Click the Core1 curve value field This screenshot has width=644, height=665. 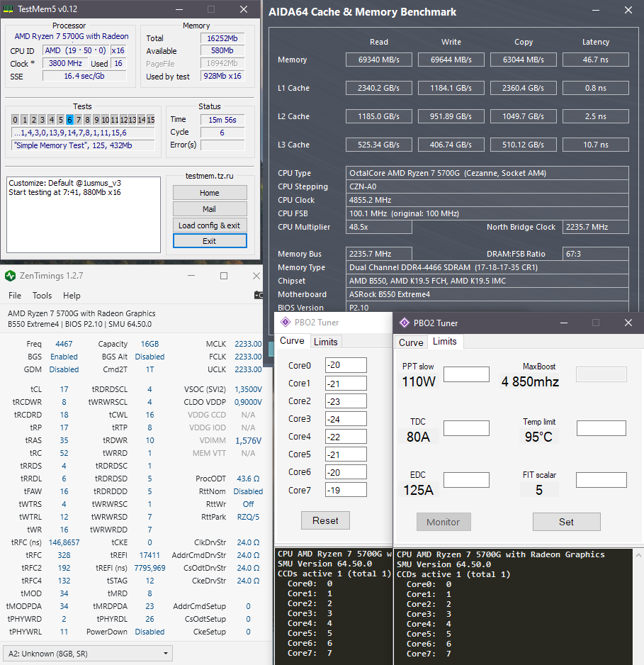coord(346,384)
